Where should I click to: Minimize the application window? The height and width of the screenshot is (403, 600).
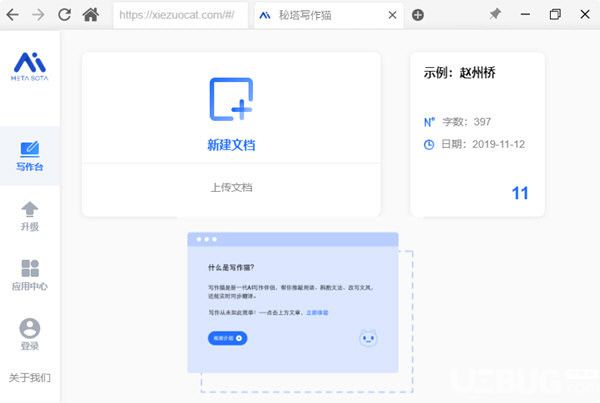point(525,15)
